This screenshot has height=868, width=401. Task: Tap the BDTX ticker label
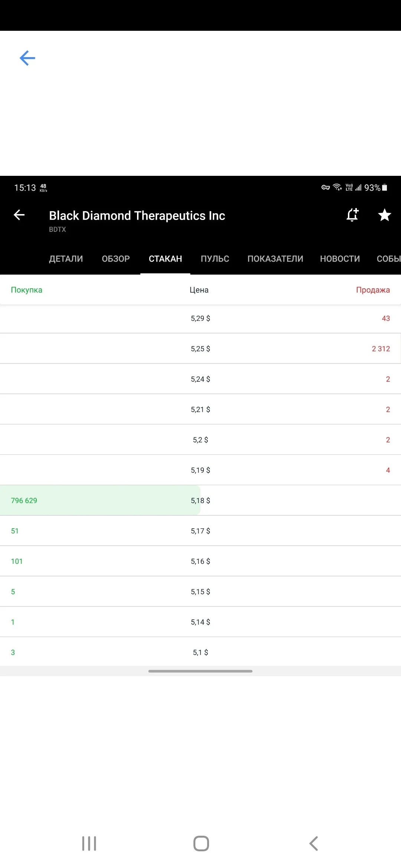[58, 229]
